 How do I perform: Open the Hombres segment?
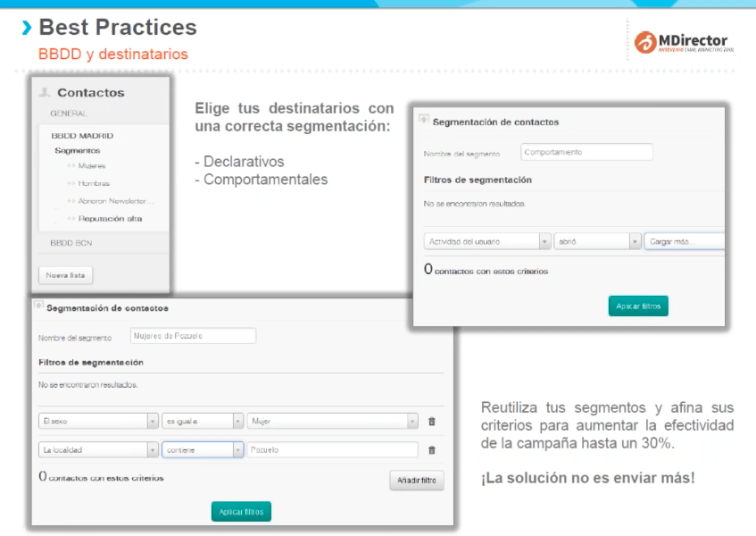(x=94, y=183)
